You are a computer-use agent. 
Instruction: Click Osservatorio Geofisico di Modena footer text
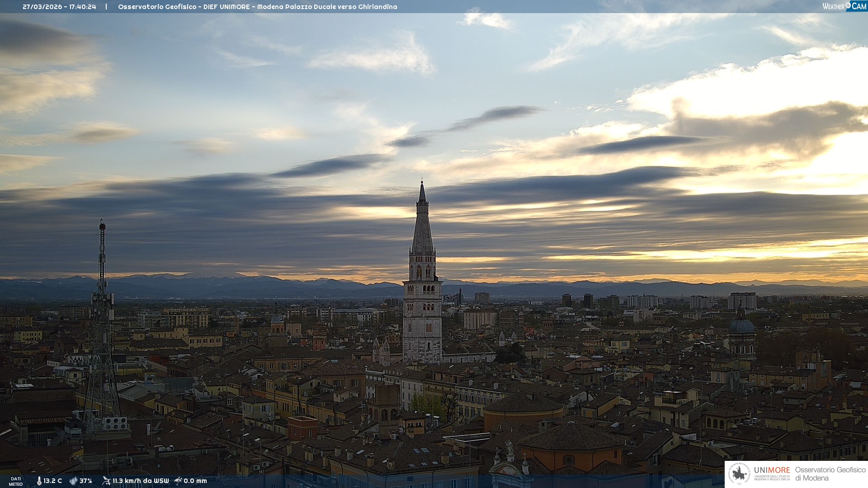coord(830,474)
